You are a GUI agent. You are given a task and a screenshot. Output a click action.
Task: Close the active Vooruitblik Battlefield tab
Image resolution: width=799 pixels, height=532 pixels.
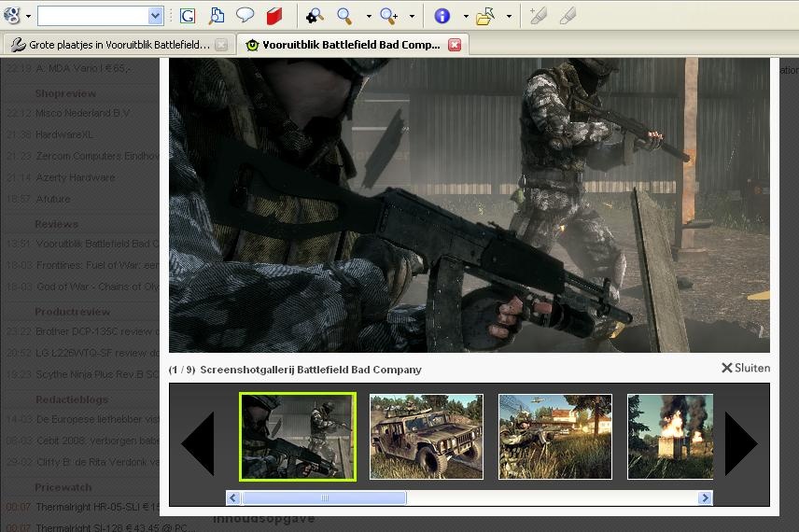click(x=455, y=45)
